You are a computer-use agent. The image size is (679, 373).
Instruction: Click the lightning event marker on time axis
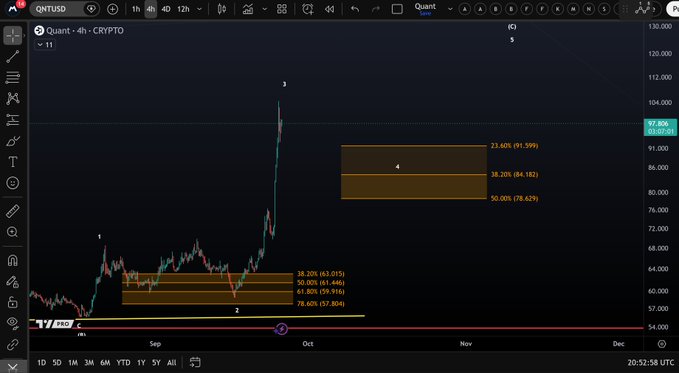click(281, 329)
